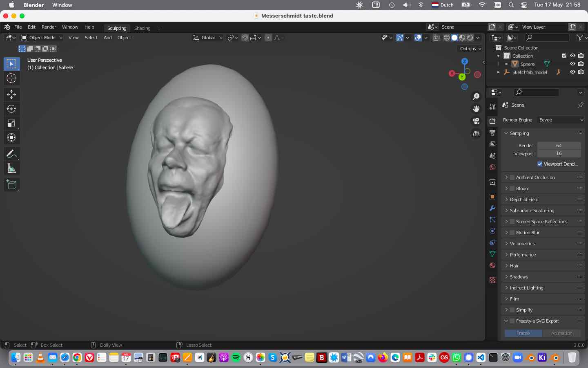Open the viewport Add menu
588x368 pixels.
(107, 38)
